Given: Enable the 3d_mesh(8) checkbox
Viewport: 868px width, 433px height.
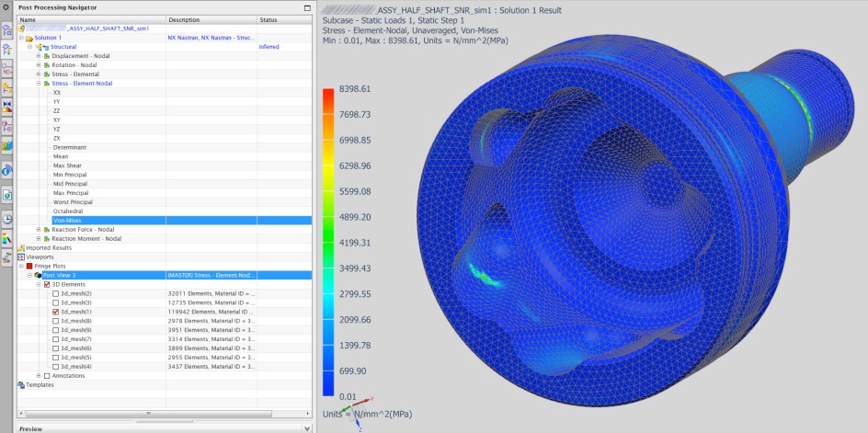Looking at the screenshot, I should 55,321.
